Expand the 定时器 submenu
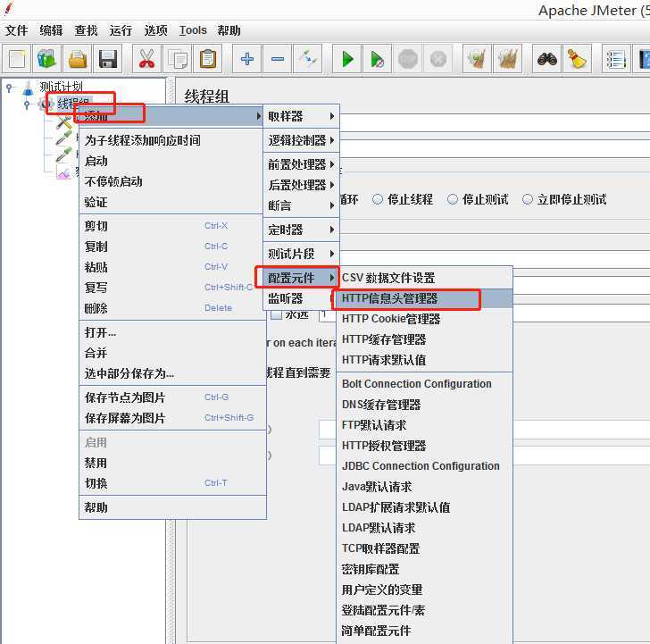This screenshot has height=644, width=650. pyautogui.click(x=302, y=230)
